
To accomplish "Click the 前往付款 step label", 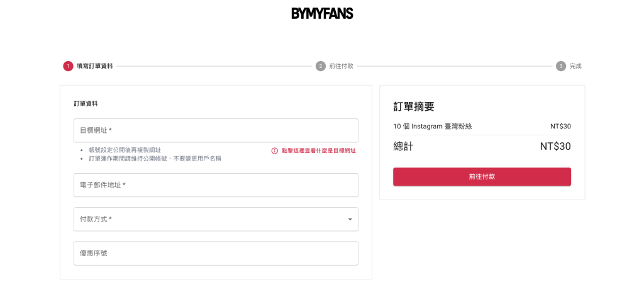I will [341, 66].
